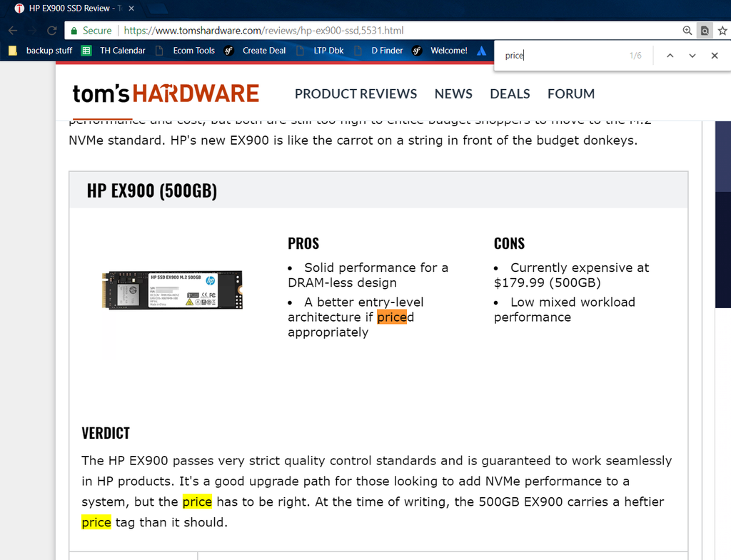Viewport: 731px width, 560px height.
Task: Click the HP EX900 product photo
Action: pyautogui.click(x=171, y=290)
